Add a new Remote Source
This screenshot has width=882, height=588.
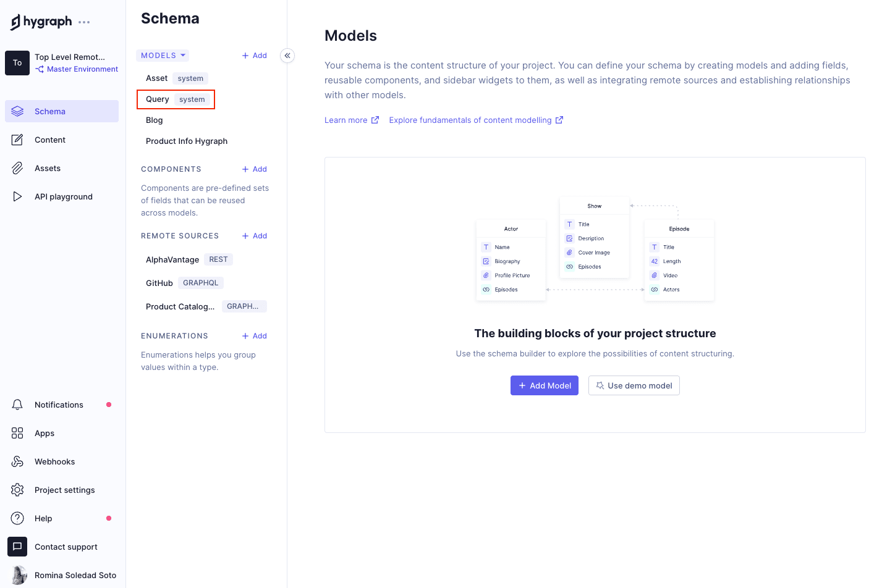[254, 235]
